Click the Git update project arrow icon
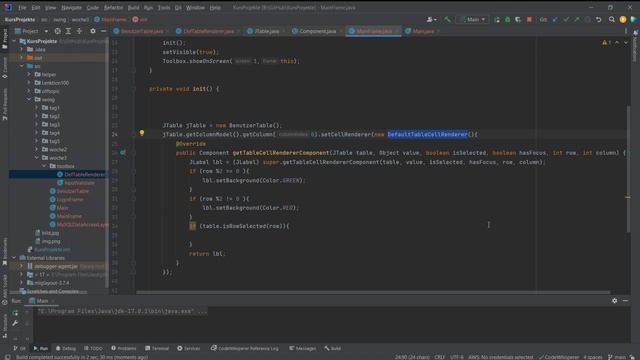Viewport: 640px width, 360px height. coord(555,19)
